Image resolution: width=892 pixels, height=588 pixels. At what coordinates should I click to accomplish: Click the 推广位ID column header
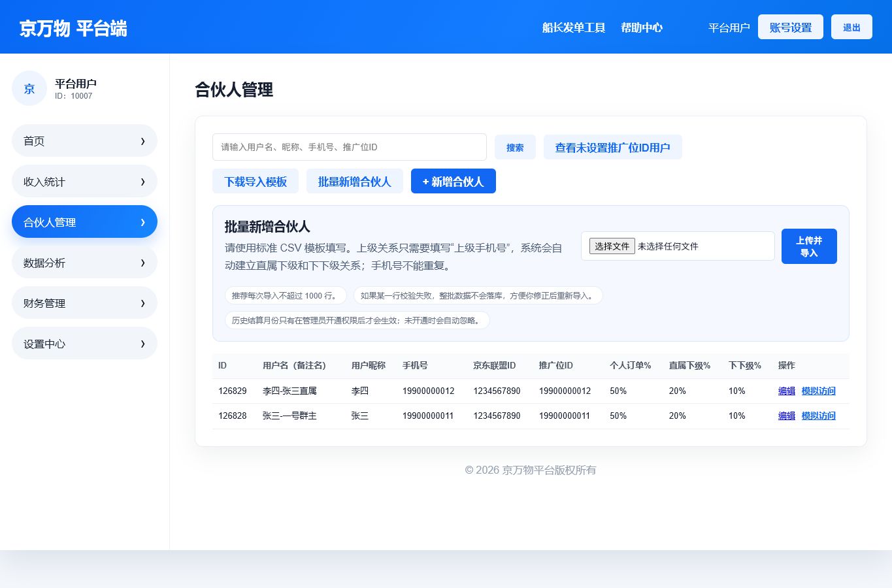click(556, 365)
